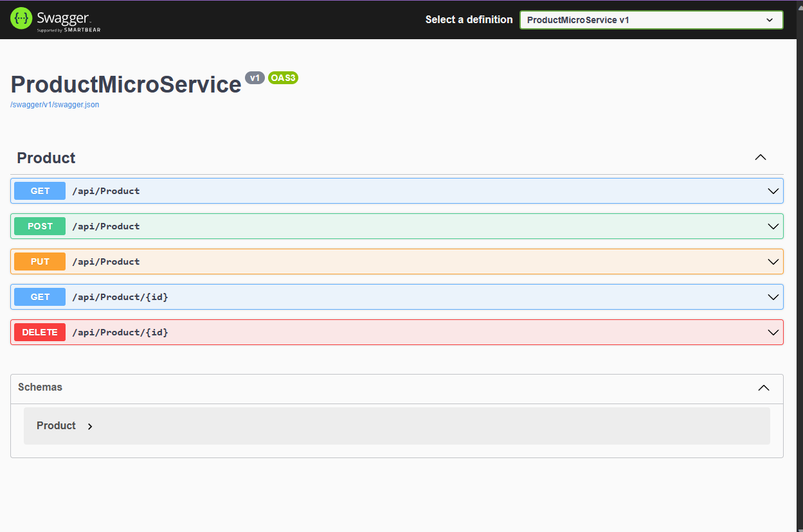Click the v1 version badge
Viewport: 803px width, 532px height.
pos(255,77)
